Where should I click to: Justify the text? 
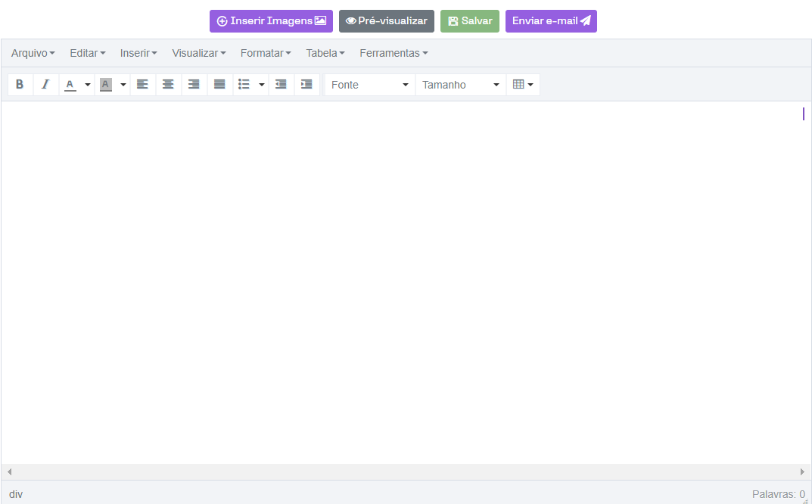point(219,85)
